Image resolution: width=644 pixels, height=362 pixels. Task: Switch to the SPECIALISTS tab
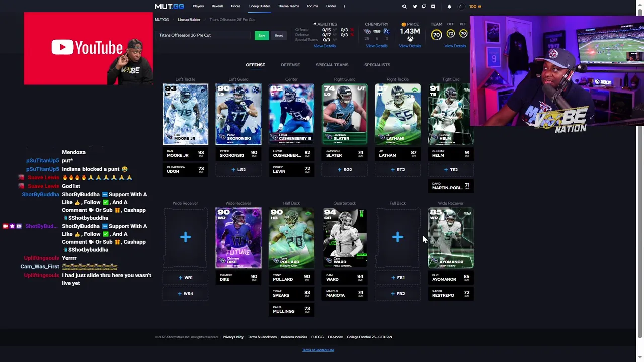pyautogui.click(x=377, y=65)
